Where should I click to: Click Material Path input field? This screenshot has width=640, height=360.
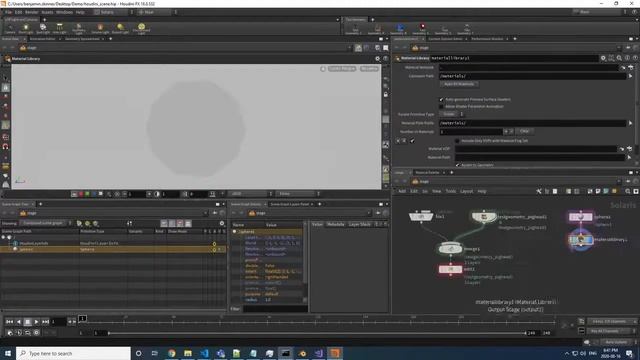540,157
